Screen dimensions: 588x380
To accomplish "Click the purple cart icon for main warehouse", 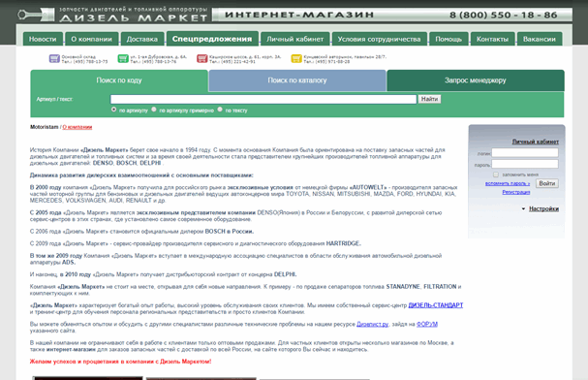I will tap(54, 58).
